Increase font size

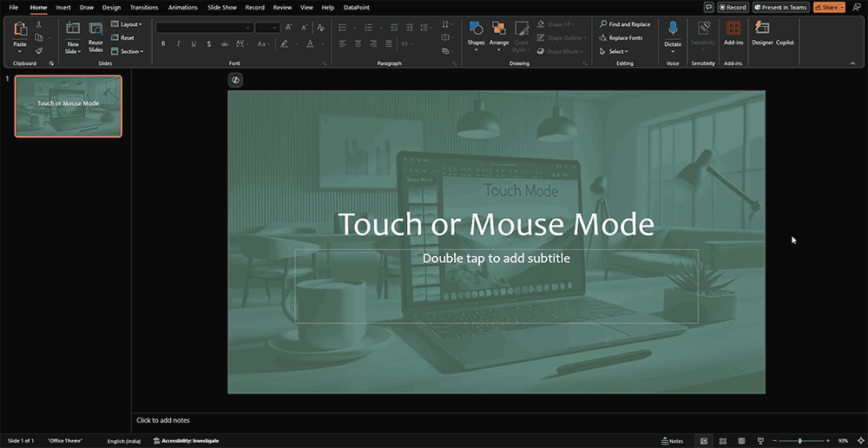pos(289,27)
